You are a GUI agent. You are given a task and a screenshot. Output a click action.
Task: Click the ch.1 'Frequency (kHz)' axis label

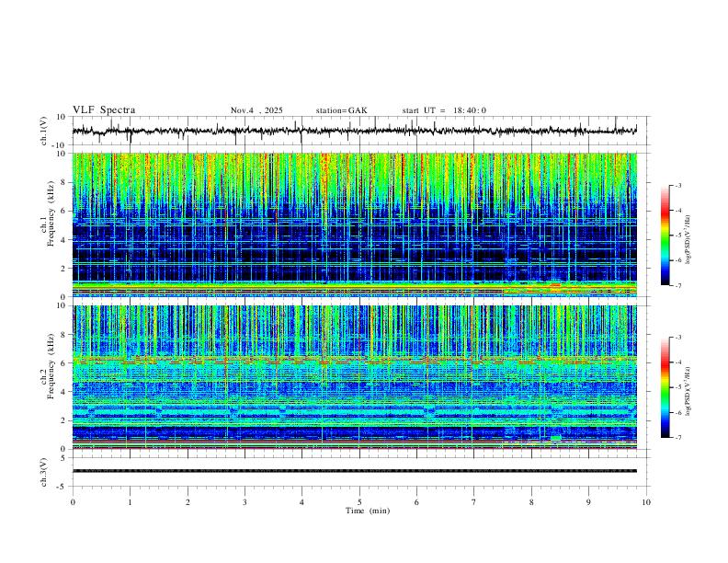(51, 213)
